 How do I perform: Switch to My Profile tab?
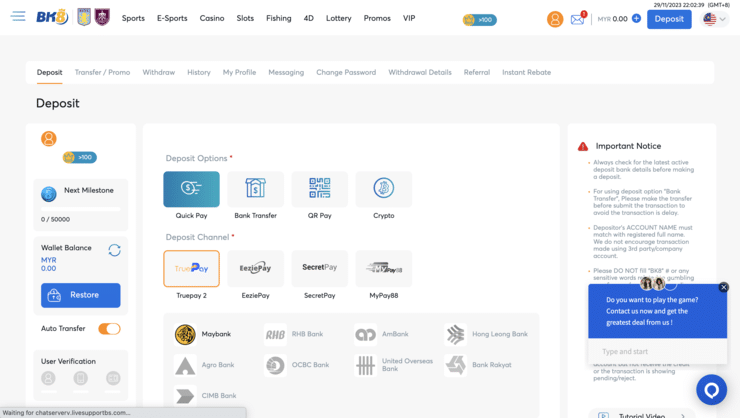click(x=239, y=73)
